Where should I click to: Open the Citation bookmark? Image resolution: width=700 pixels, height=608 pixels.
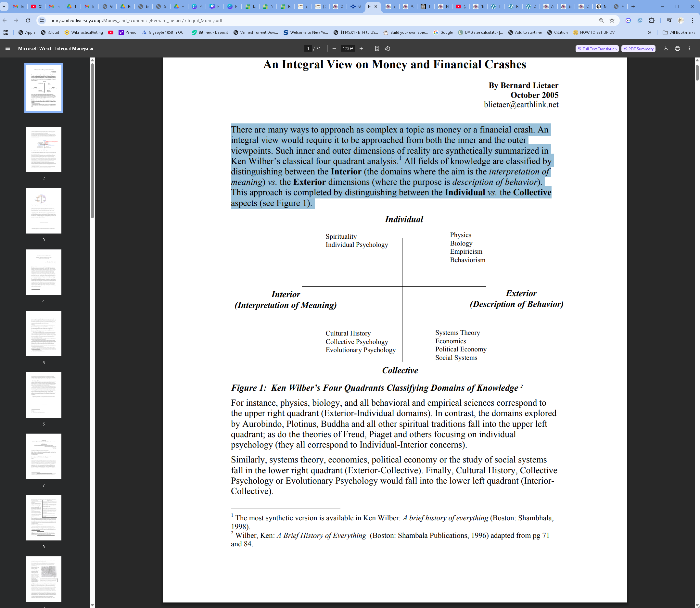point(557,32)
